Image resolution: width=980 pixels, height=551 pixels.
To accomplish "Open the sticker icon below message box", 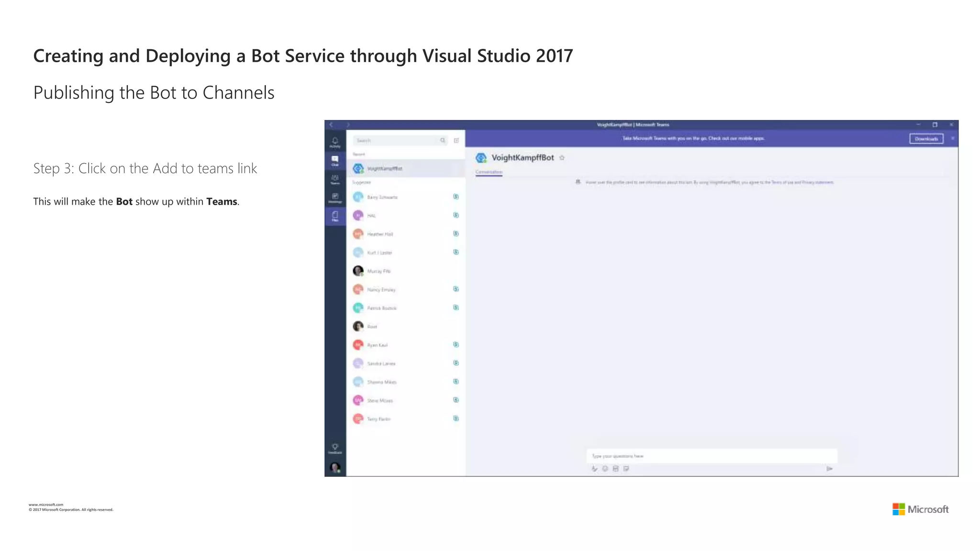I will point(626,469).
